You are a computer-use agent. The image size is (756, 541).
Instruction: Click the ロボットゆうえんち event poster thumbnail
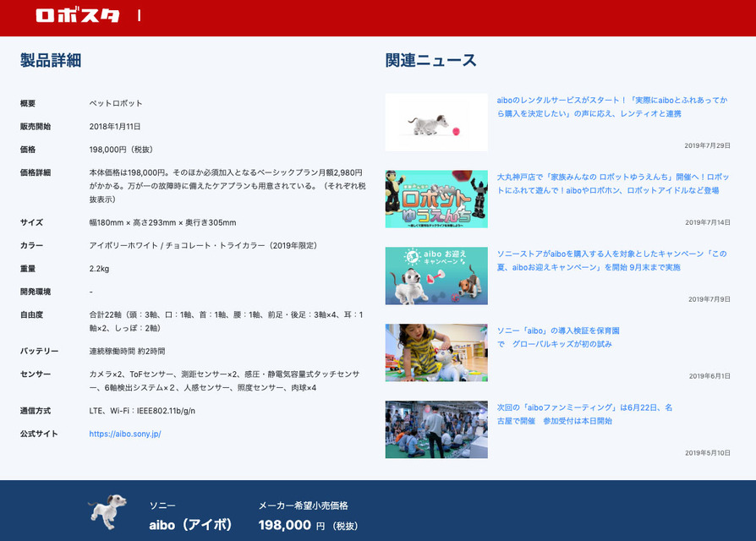[x=436, y=199]
